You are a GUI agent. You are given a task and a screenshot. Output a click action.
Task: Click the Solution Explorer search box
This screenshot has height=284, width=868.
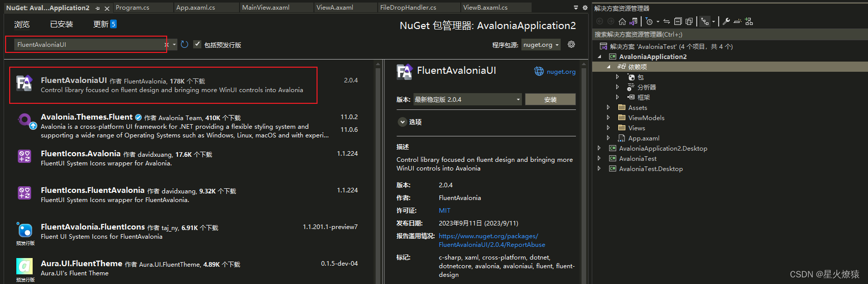730,34
